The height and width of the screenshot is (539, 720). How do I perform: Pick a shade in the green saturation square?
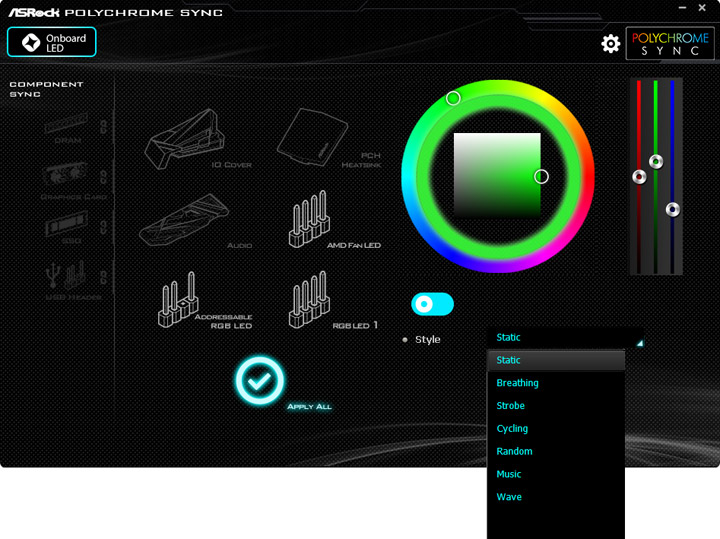(x=497, y=174)
